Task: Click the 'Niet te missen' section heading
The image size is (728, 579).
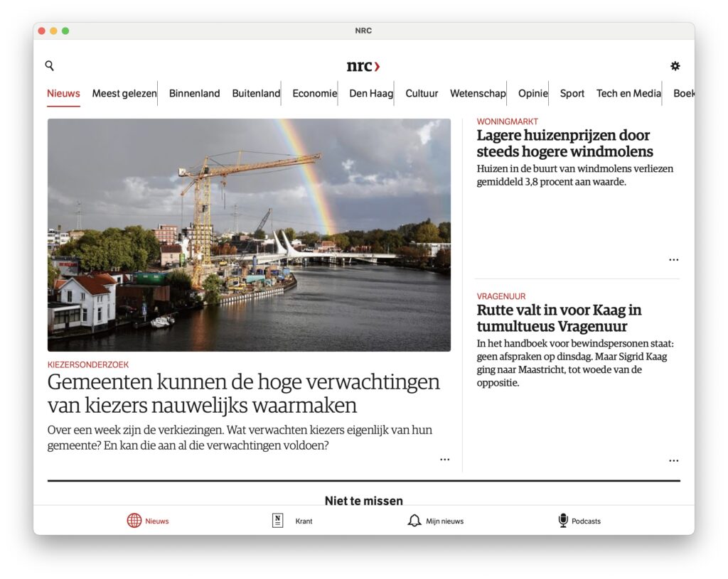Action: click(363, 501)
